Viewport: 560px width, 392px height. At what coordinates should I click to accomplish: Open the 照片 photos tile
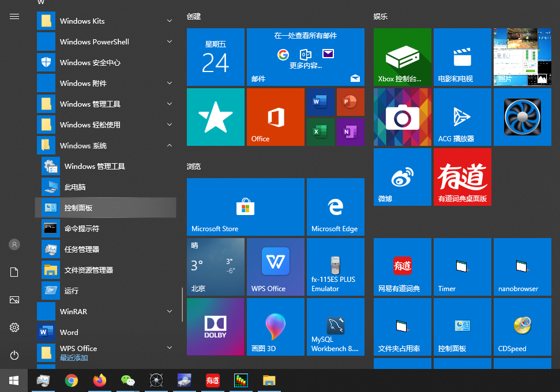(x=523, y=57)
